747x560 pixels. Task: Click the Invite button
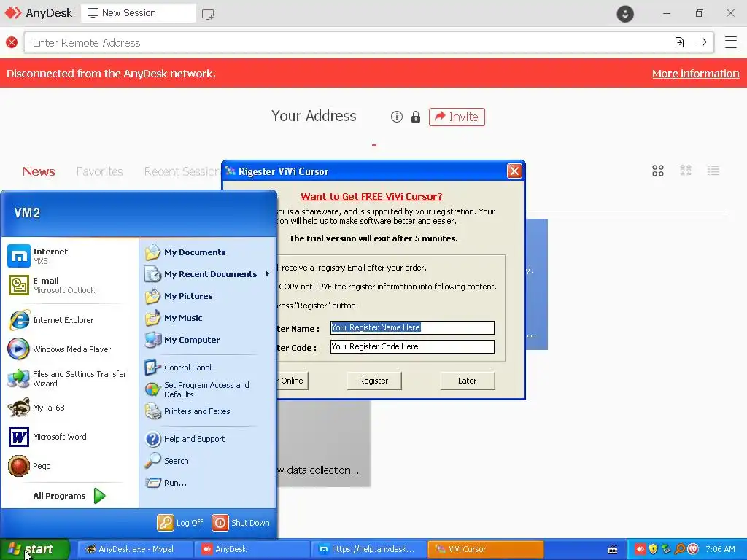457,117
